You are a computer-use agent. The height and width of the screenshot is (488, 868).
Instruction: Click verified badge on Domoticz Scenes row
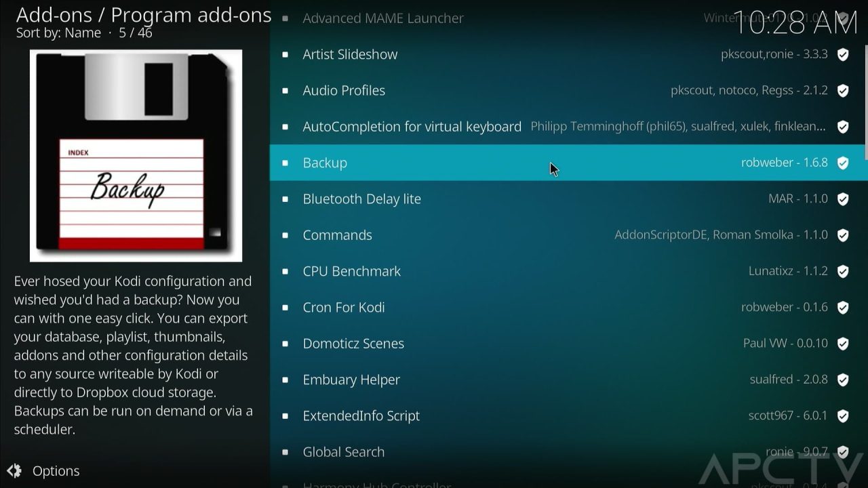(x=843, y=344)
